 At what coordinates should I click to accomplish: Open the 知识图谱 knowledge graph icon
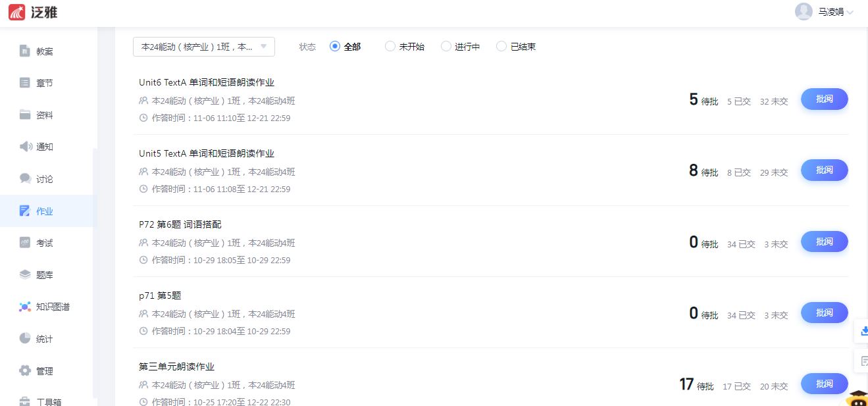[x=25, y=307]
